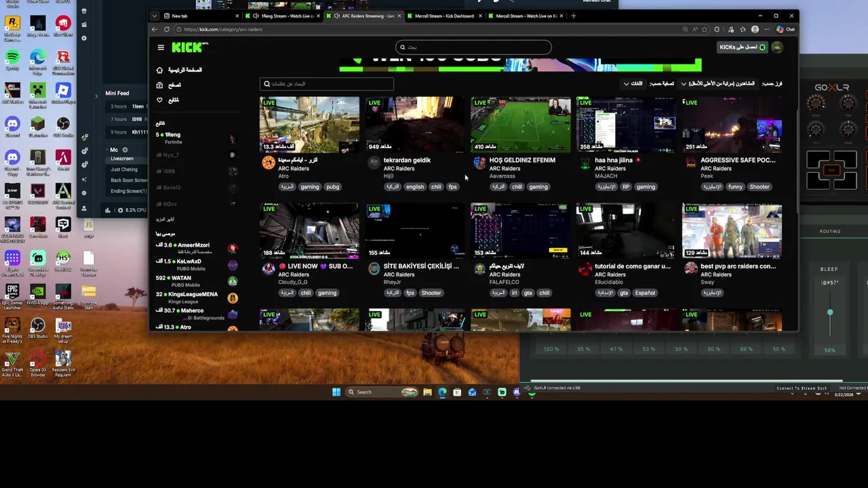Open the languages filter dropdown

(633, 83)
